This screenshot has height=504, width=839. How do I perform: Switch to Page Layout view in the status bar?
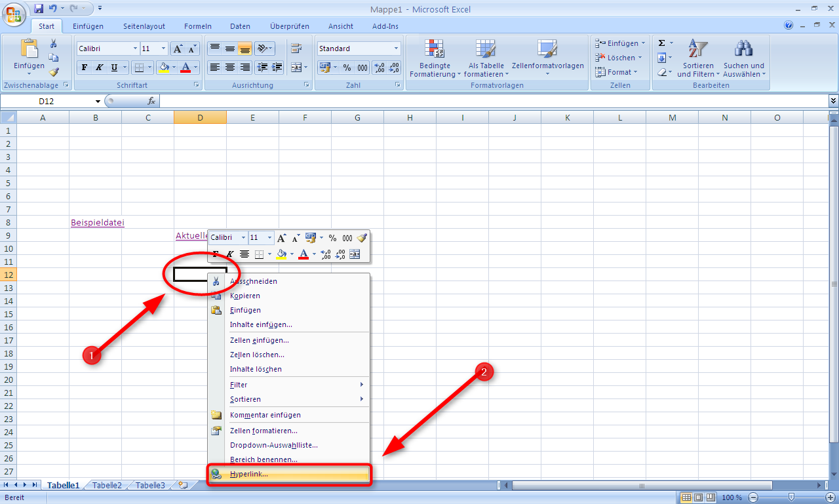coord(699,497)
